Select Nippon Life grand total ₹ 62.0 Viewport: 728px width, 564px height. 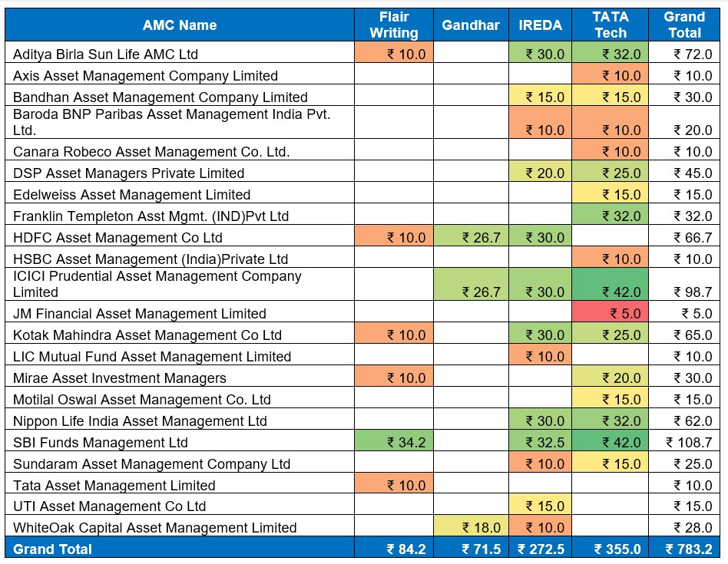coord(684,418)
